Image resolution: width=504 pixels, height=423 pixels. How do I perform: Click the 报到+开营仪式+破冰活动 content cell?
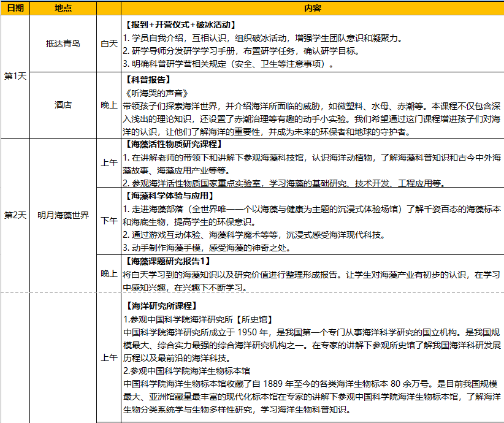click(x=312, y=44)
